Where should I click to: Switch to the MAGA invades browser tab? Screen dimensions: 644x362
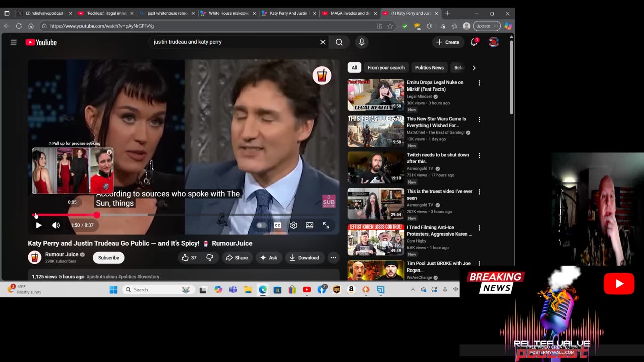[x=350, y=13]
